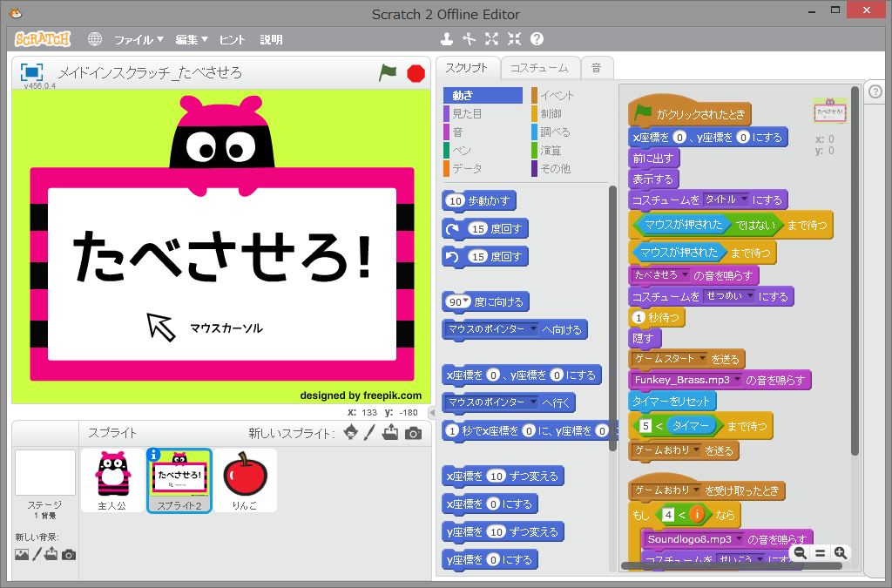Open the ヒント menu item
Viewport: 892px width, 588px height.
pyautogui.click(x=232, y=40)
